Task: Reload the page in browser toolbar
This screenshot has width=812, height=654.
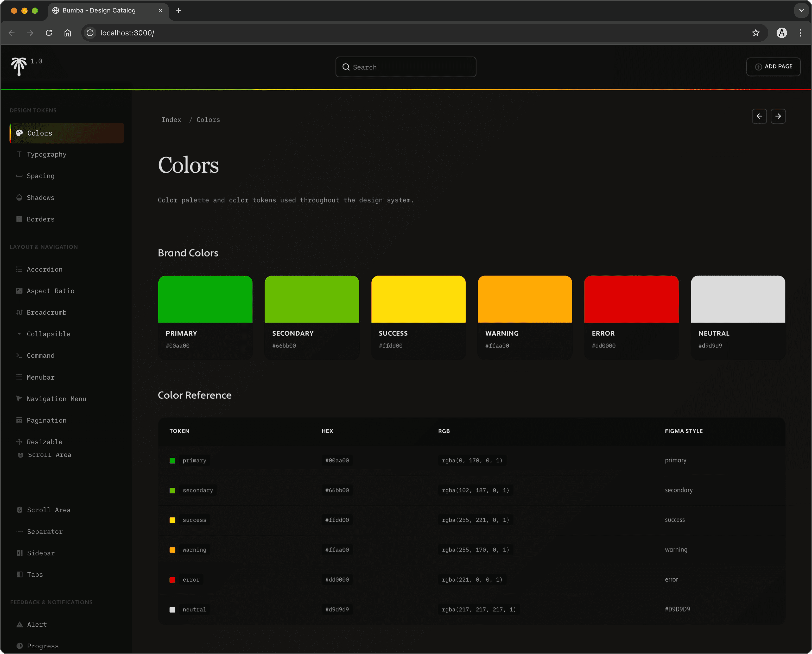Action: (49, 33)
